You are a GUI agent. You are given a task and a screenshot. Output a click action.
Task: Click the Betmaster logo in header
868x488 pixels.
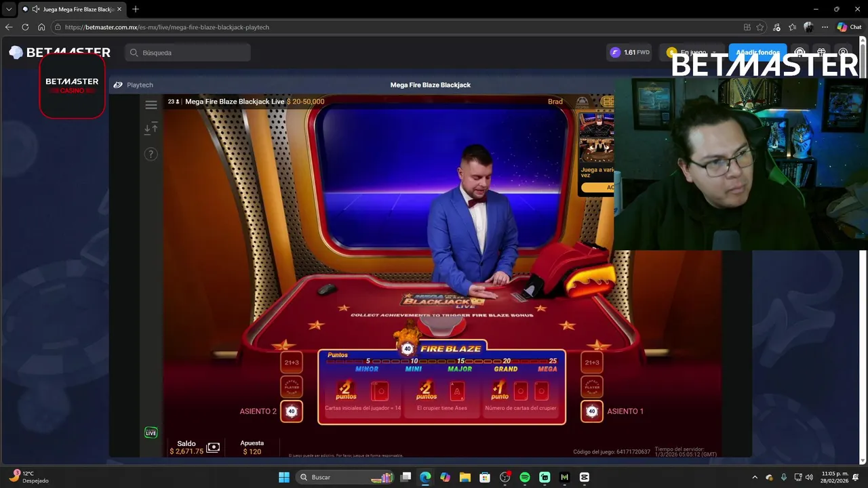(60, 52)
